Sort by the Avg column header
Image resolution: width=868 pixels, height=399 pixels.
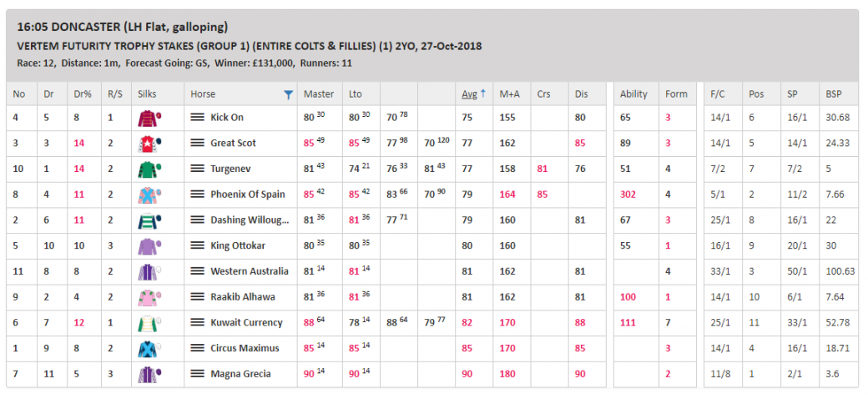coord(469,94)
